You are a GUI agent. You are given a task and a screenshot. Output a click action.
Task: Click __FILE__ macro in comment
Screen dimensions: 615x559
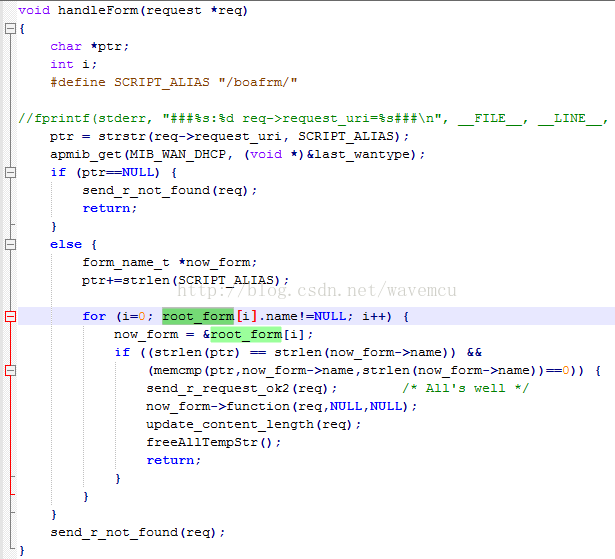[x=490, y=118]
